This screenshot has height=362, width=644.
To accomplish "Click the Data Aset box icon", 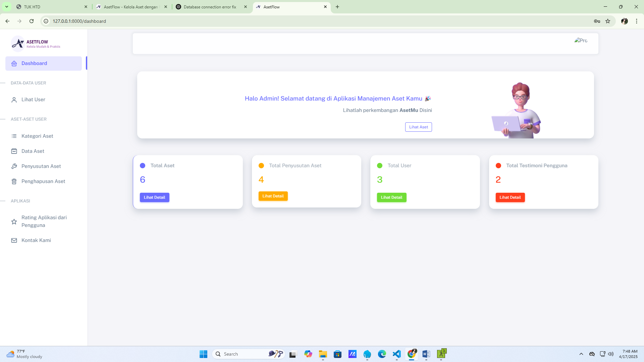I will 14,151.
